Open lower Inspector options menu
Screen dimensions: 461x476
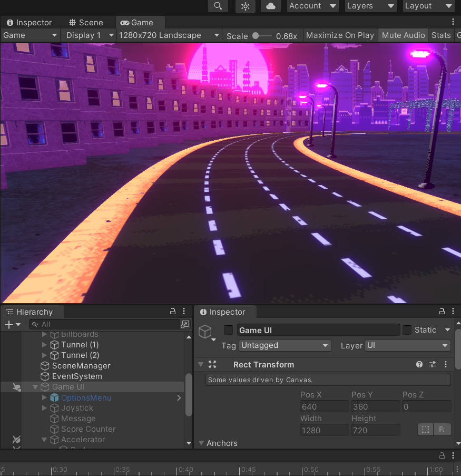click(453, 311)
